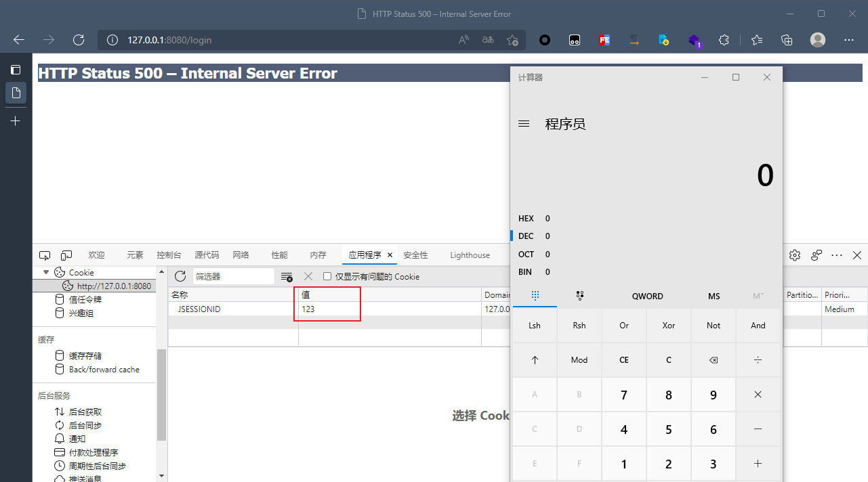Open Collections icon in toolbar

coord(787,40)
